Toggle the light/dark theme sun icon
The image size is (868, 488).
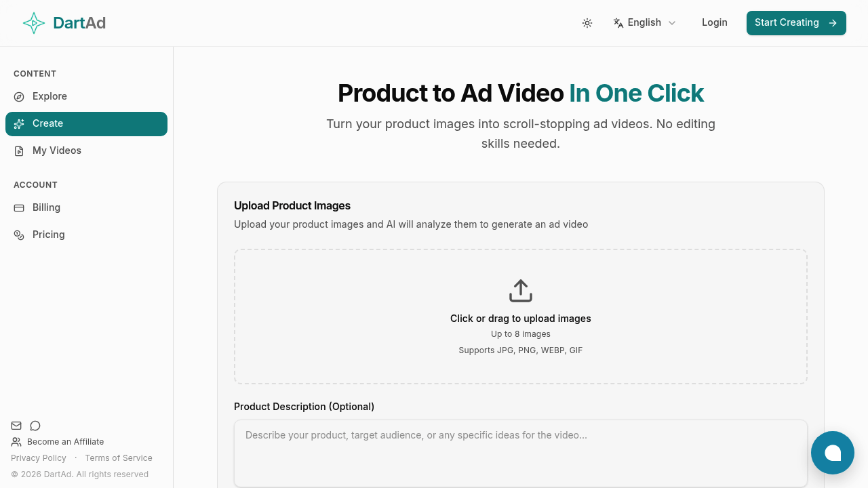pyautogui.click(x=587, y=23)
